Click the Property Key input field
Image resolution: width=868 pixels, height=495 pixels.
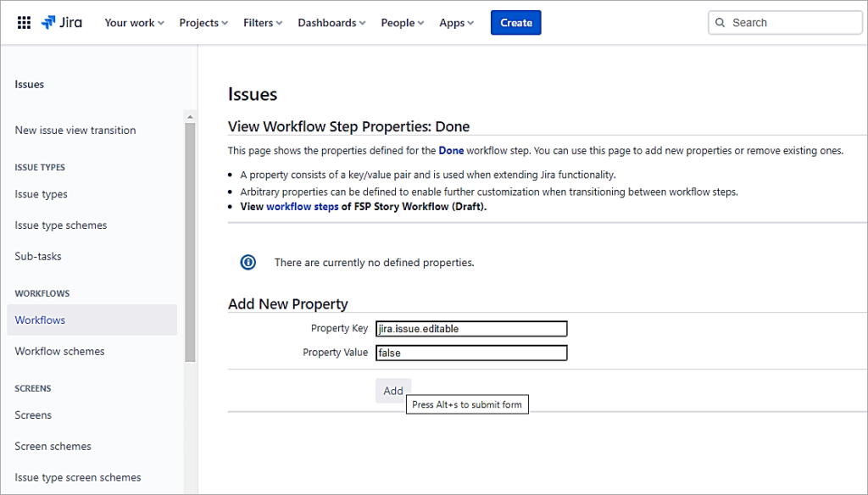point(470,328)
